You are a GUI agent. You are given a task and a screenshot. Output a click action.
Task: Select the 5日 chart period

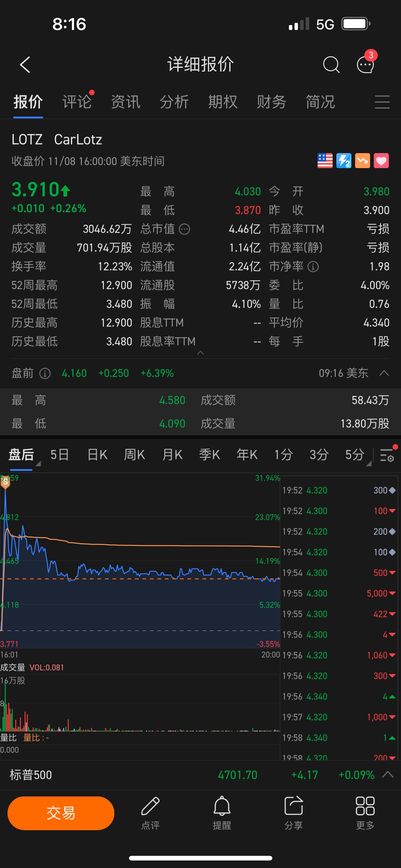pyautogui.click(x=60, y=455)
